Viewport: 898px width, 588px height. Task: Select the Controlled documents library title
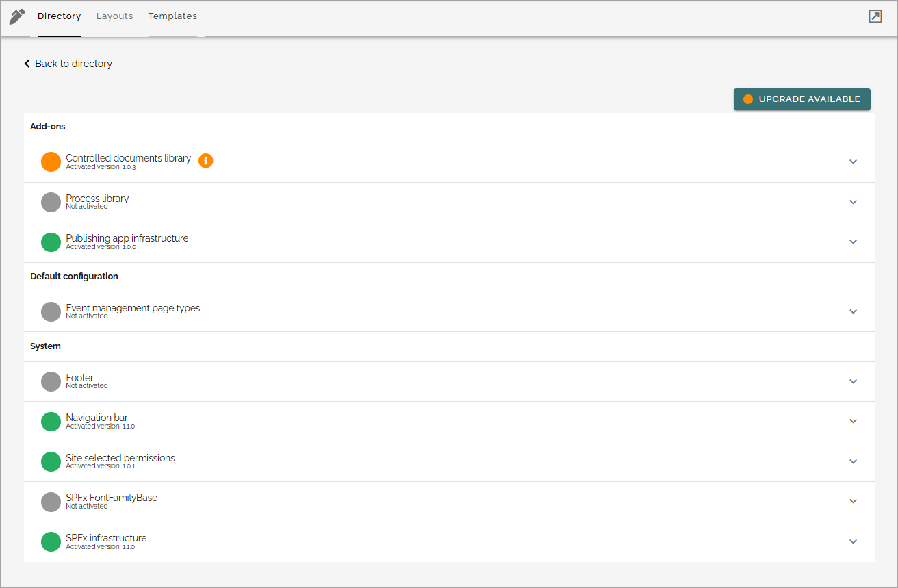[x=129, y=158]
